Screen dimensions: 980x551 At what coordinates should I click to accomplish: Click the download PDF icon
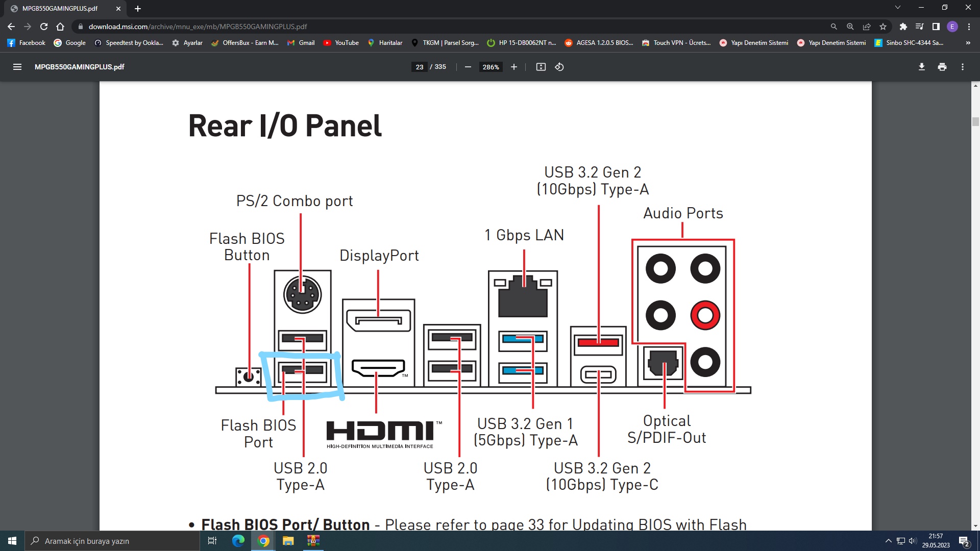click(921, 67)
